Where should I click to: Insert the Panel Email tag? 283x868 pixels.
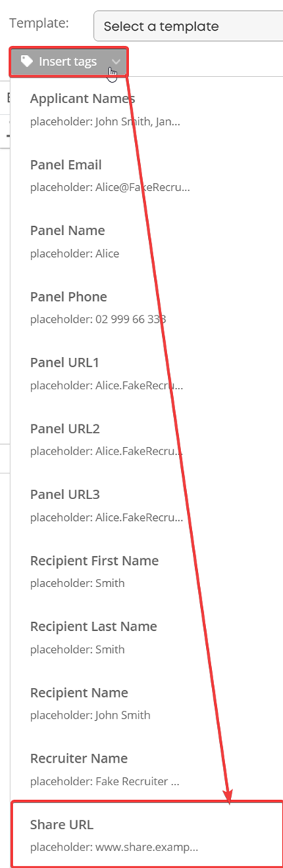147,176
